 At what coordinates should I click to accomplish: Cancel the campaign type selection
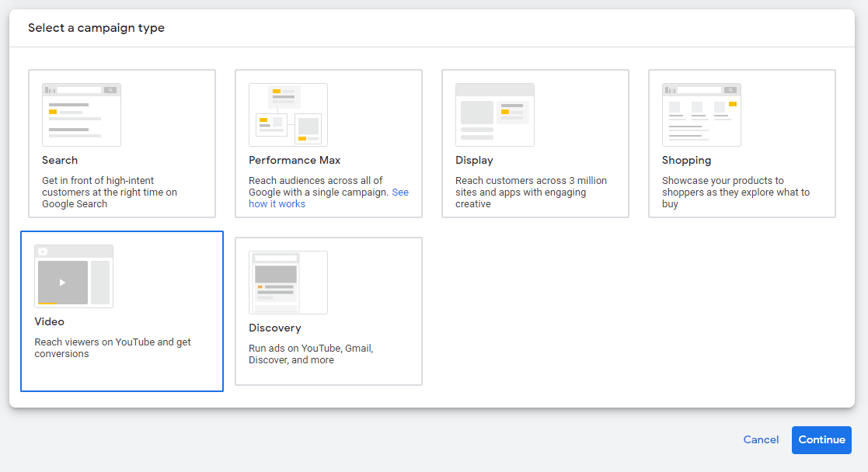click(761, 439)
